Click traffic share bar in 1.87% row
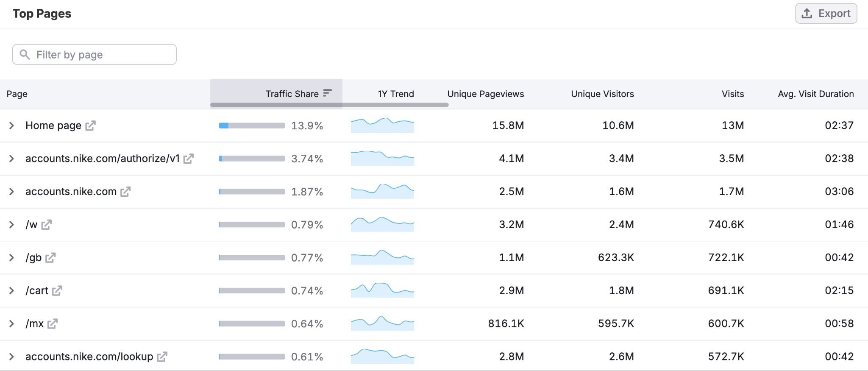This screenshot has height=371, width=868. point(252,192)
